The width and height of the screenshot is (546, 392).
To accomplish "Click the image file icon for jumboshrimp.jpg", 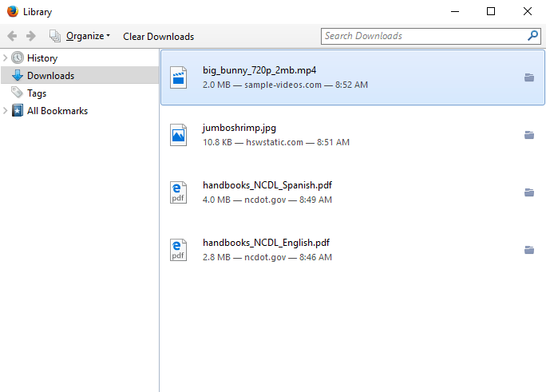I will [x=179, y=135].
